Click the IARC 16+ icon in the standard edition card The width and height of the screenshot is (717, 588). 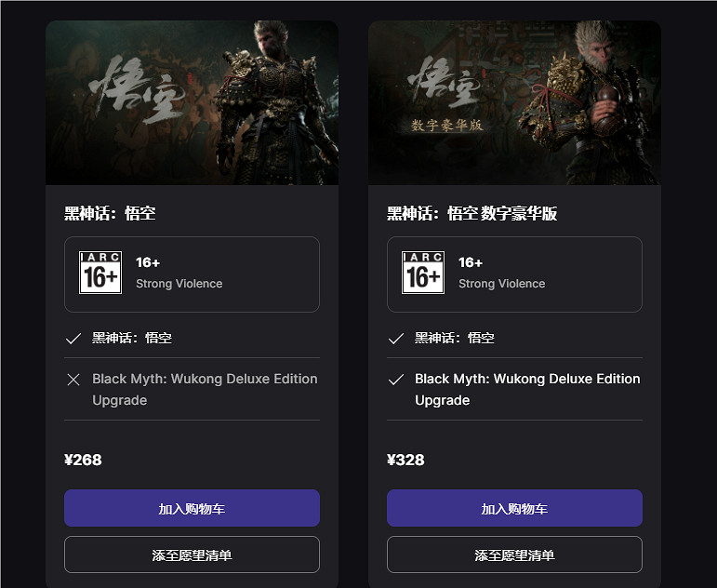coord(100,273)
